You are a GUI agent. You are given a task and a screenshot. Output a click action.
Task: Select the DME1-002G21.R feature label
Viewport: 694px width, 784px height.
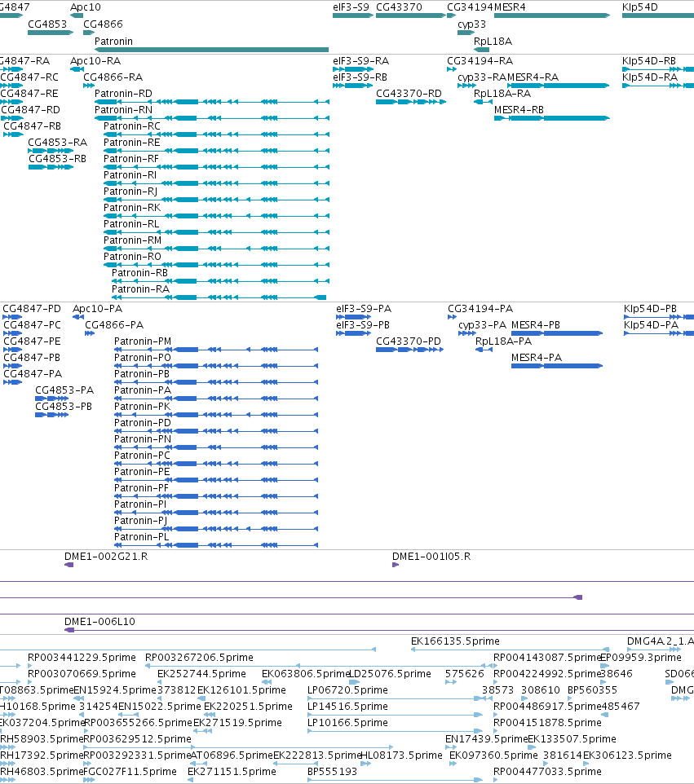click(x=106, y=557)
